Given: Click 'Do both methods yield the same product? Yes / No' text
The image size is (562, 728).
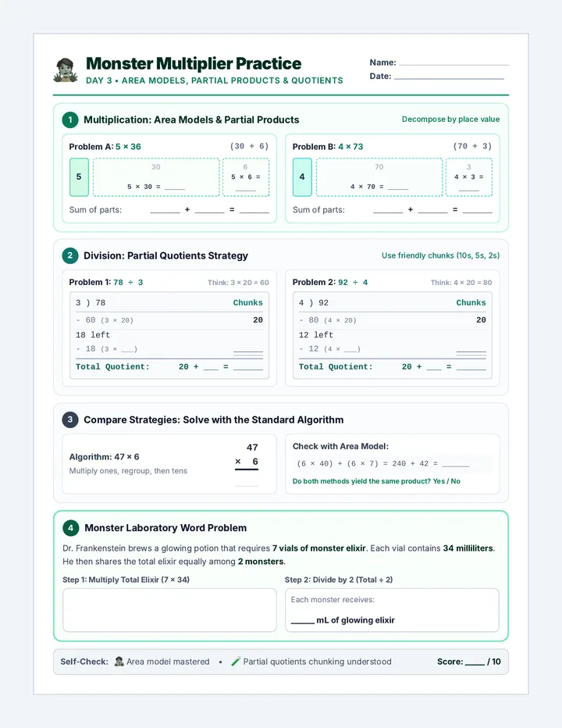Looking at the screenshot, I should (x=376, y=481).
